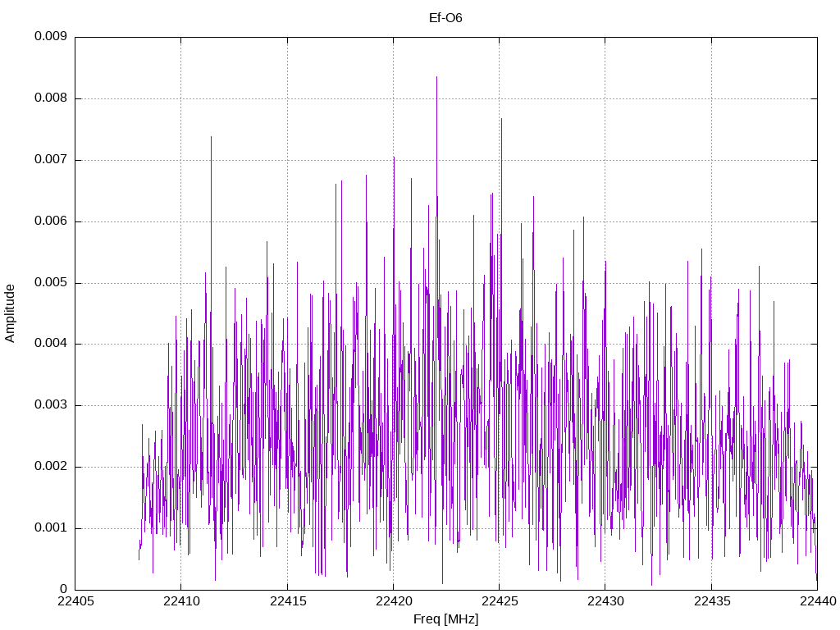Screen dimensions: 840x630
Task: Click x-axis tick label 22440
Action: pyautogui.click(x=818, y=601)
